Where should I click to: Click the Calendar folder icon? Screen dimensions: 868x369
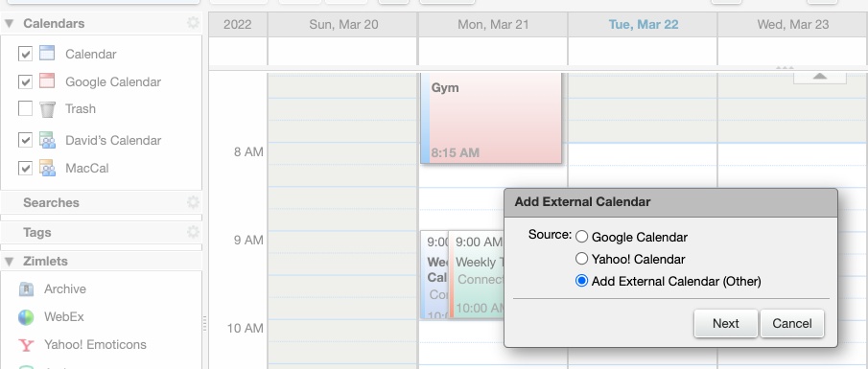[x=47, y=53]
